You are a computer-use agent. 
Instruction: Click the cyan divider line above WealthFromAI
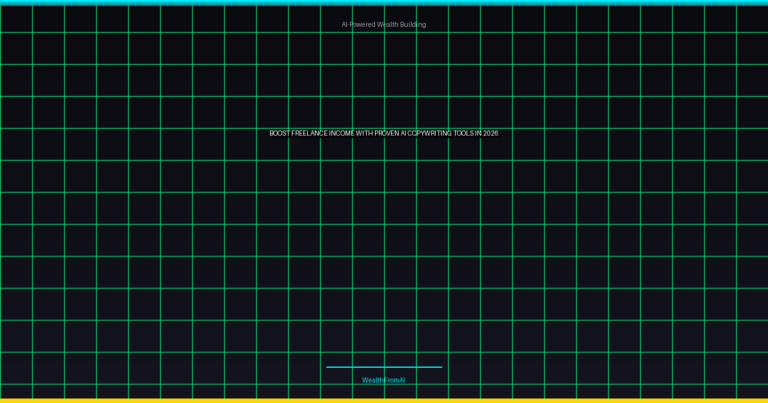coord(383,367)
